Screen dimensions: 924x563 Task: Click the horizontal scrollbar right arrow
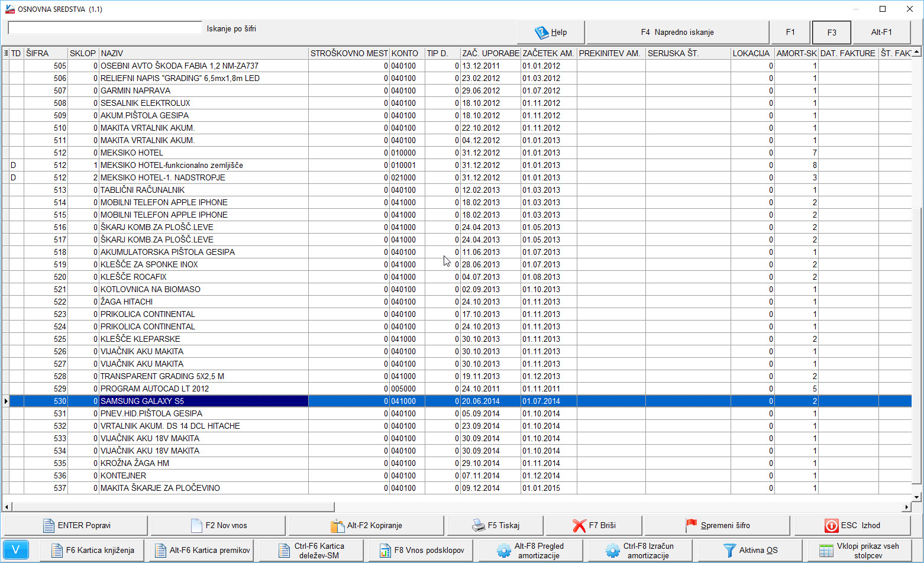click(x=906, y=507)
